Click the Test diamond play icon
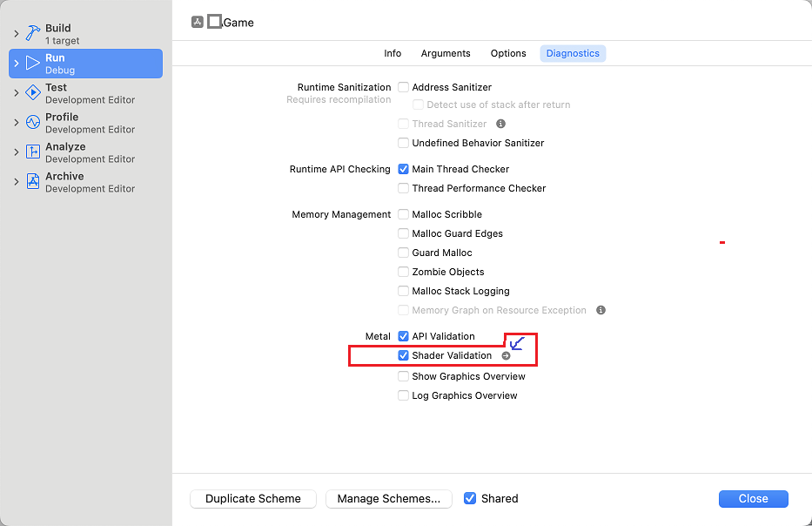This screenshot has width=812, height=526. point(33,92)
